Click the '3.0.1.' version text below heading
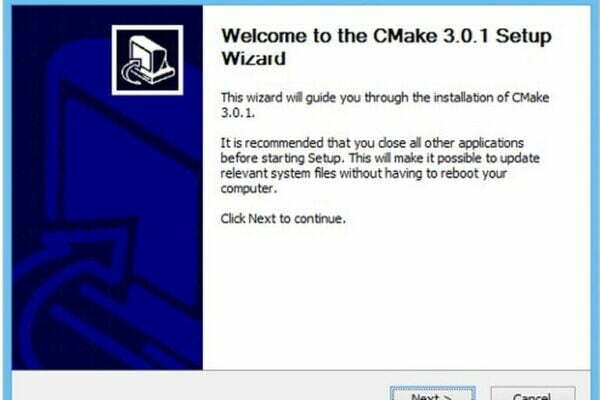The image size is (600, 400). pos(238,113)
